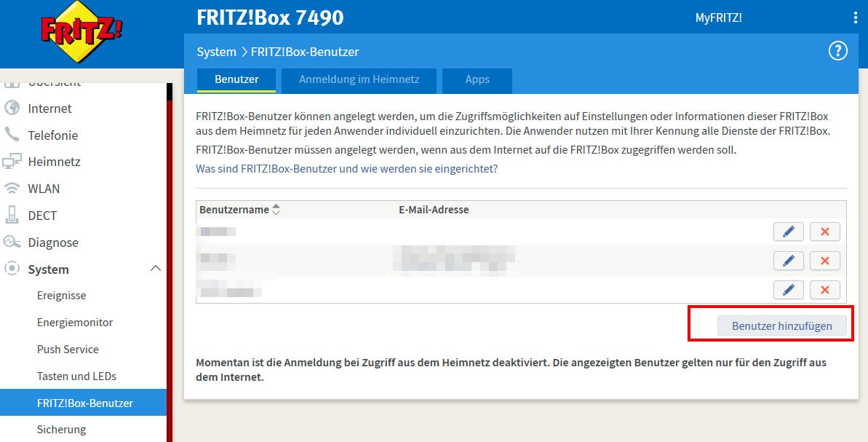Delete the first user with red X
Image resolution: width=868 pixels, height=442 pixels.
point(825,232)
